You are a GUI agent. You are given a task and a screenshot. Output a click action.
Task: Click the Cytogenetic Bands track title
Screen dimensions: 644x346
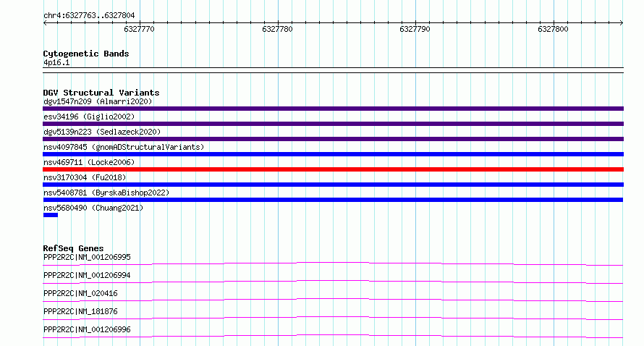86,54
